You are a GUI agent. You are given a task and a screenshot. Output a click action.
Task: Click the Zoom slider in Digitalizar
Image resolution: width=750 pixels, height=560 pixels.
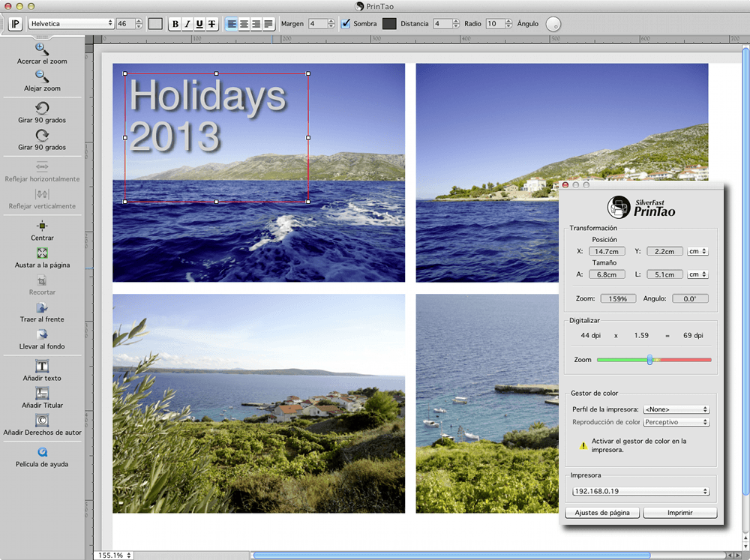(650, 360)
